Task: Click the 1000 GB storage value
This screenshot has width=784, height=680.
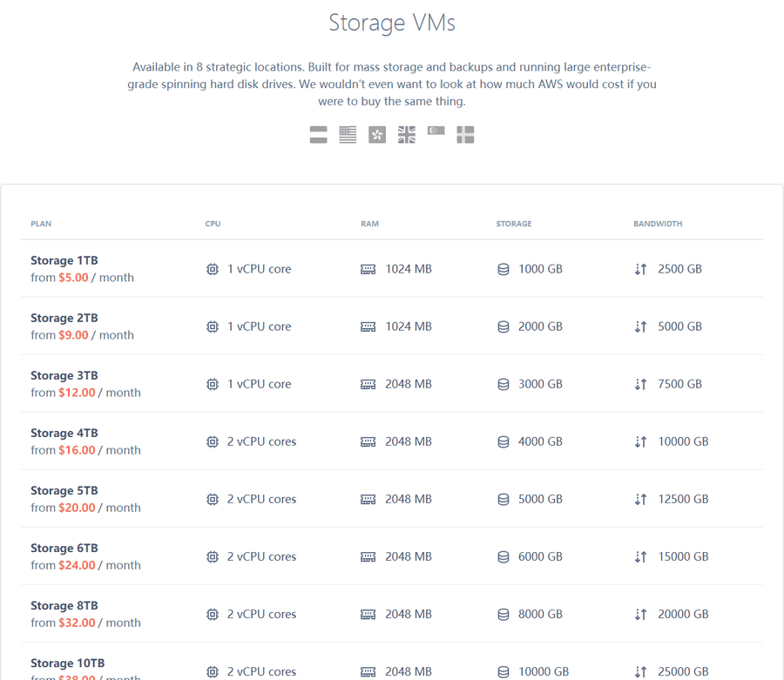Action: [540, 269]
